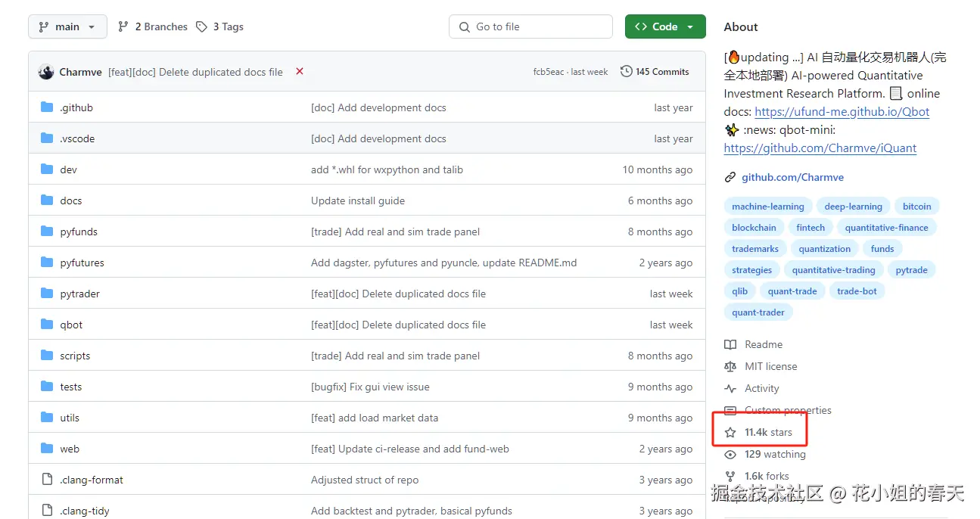The height and width of the screenshot is (519, 980).
Task: Focus the Go to file search field
Action: coord(530,26)
